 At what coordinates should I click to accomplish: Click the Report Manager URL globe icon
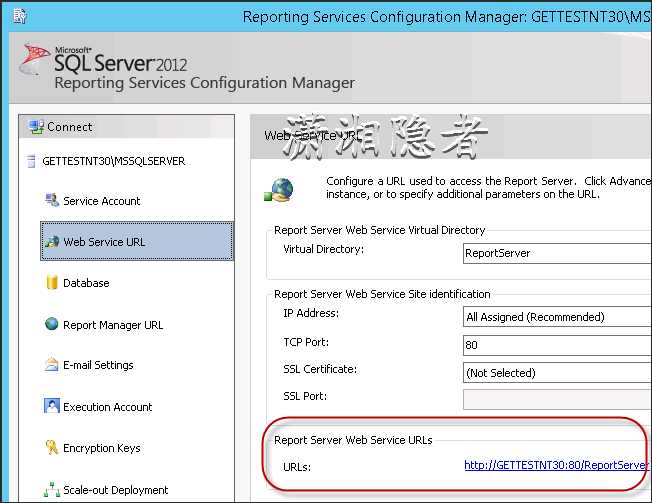[x=52, y=324]
